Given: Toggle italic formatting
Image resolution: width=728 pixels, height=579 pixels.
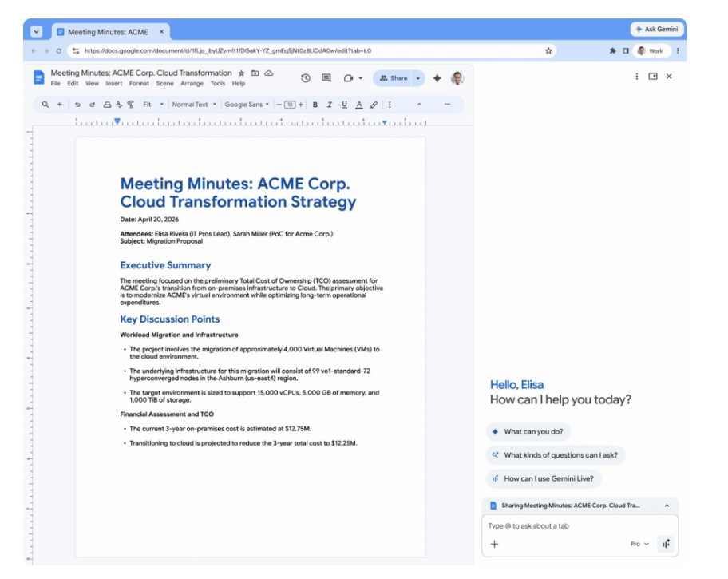Looking at the screenshot, I should coord(330,105).
